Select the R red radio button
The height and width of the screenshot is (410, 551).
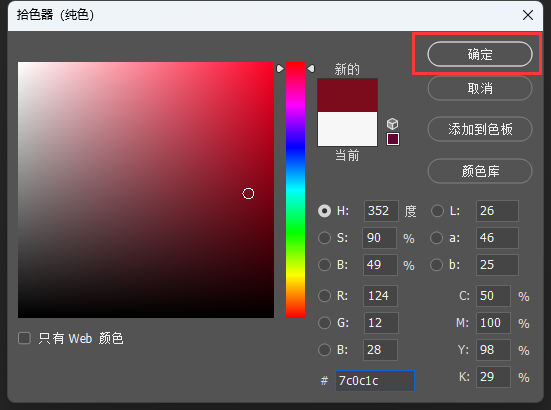click(324, 296)
